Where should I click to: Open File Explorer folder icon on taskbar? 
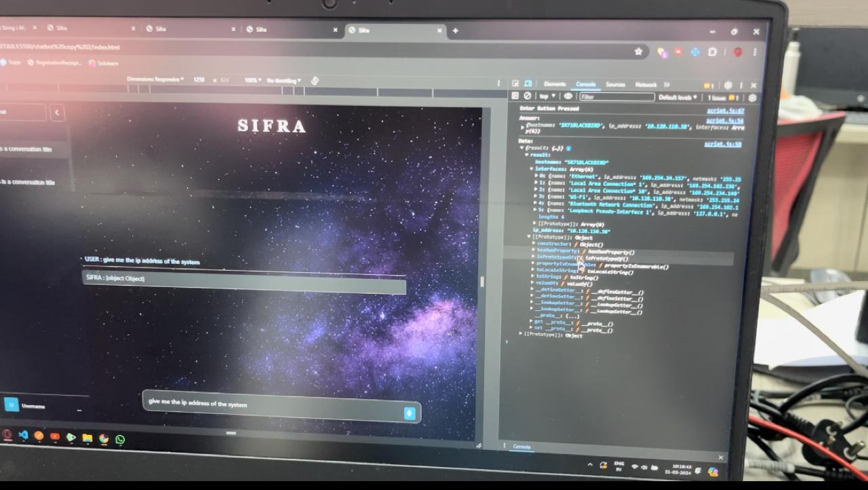click(87, 438)
